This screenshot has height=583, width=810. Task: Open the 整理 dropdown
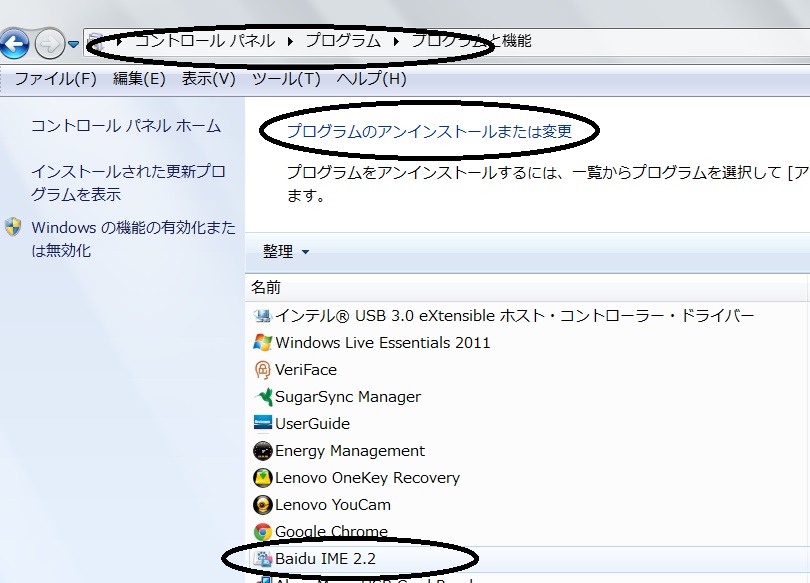click(286, 251)
